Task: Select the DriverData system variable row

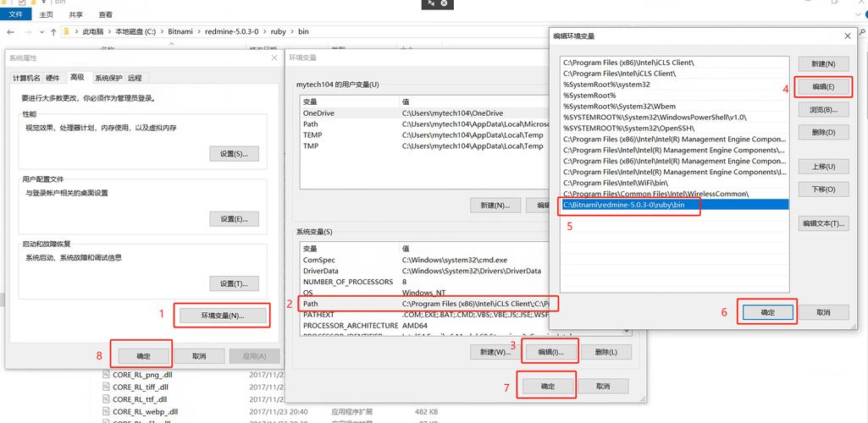Action: click(x=426, y=271)
